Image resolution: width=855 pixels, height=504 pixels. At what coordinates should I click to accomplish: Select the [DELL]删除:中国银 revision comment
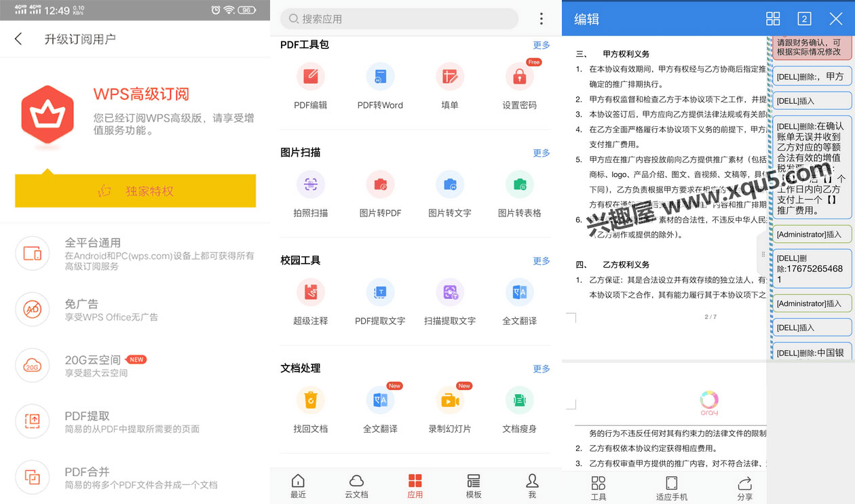pyautogui.click(x=812, y=353)
